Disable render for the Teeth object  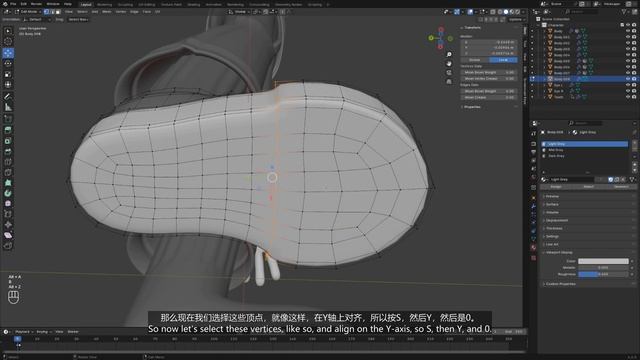point(634,97)
